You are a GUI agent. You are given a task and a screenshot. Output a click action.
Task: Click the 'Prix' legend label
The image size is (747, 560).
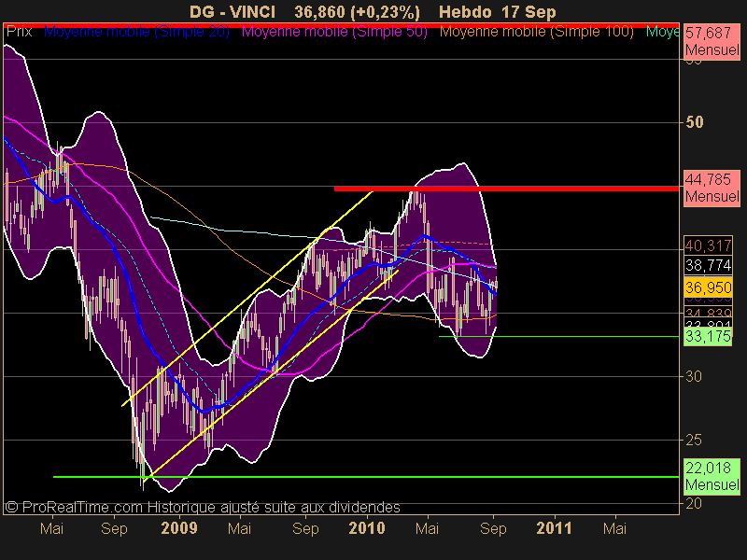click(x=19, y=32)
